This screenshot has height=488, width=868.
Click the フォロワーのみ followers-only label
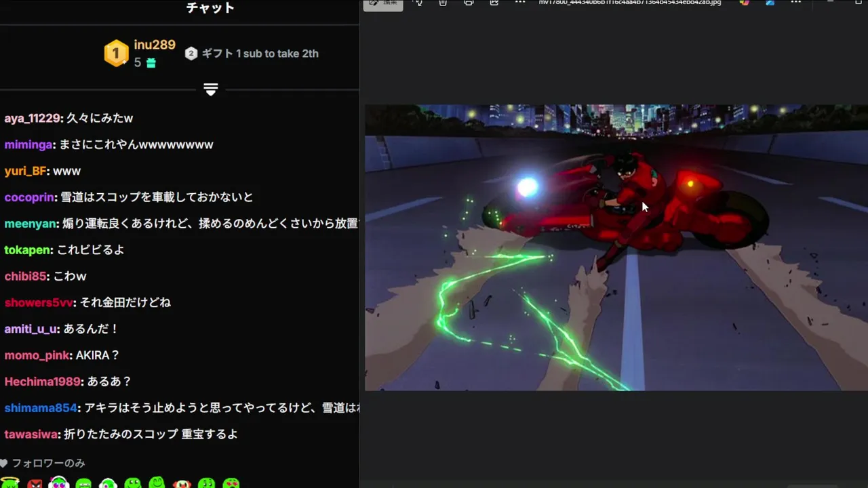coord(48,464)
